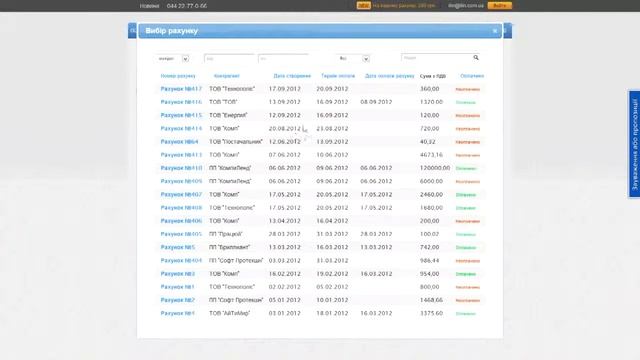The image size is (640, 360).
Task: Click creation date 17.09.2012
Action: 284,89
